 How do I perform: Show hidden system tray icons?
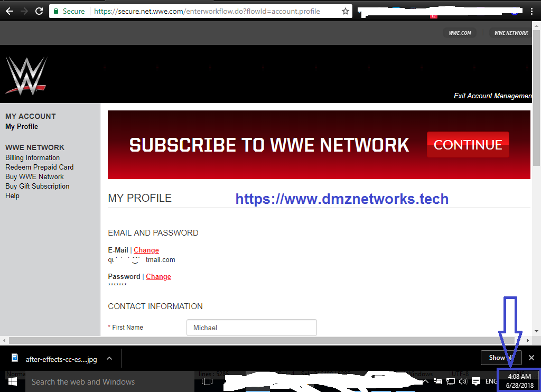click(x=426, y=381)
